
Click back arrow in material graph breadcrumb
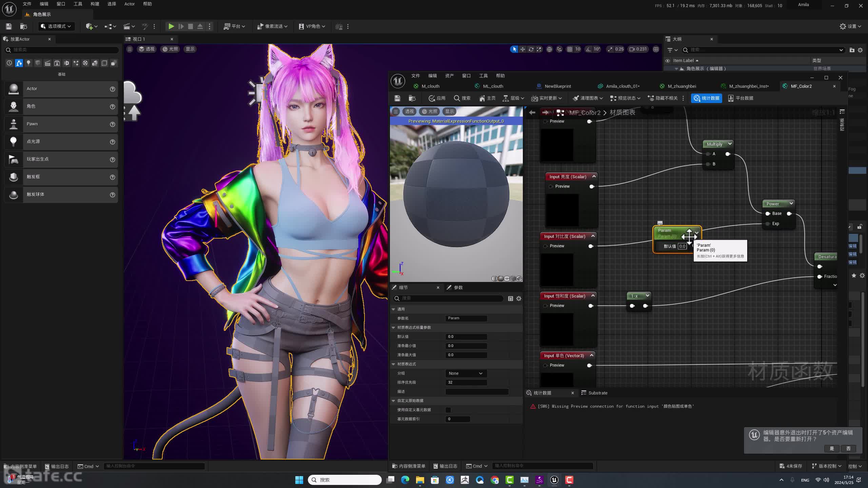click(x=532, y=113)
